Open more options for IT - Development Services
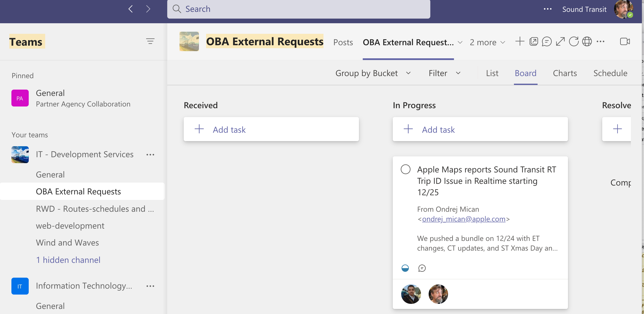Image resolution: width=644 pixels, height=314 pixels. point(150,155)
